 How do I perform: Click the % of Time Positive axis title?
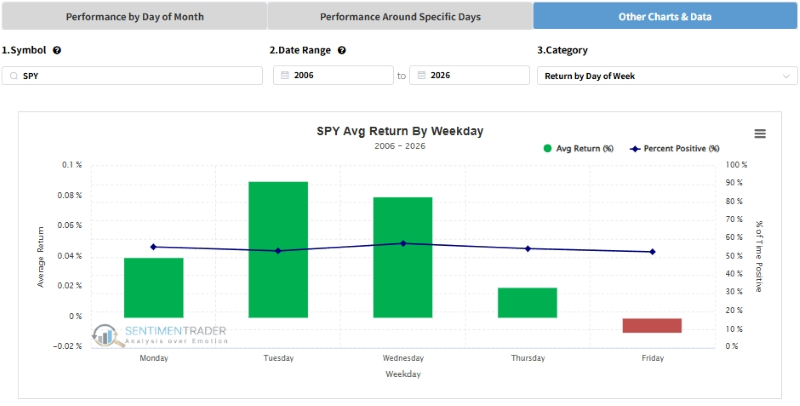[x=759, y=257]
